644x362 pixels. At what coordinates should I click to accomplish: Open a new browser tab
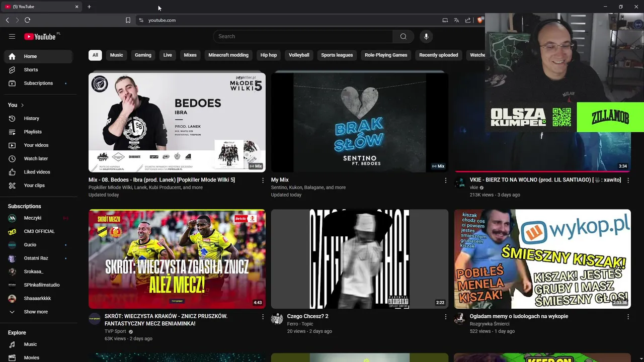click(89, 7)
